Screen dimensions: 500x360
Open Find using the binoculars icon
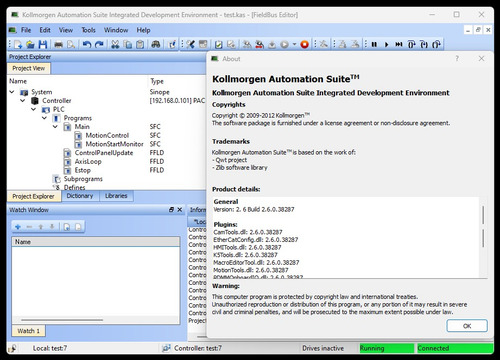point(156,44)
